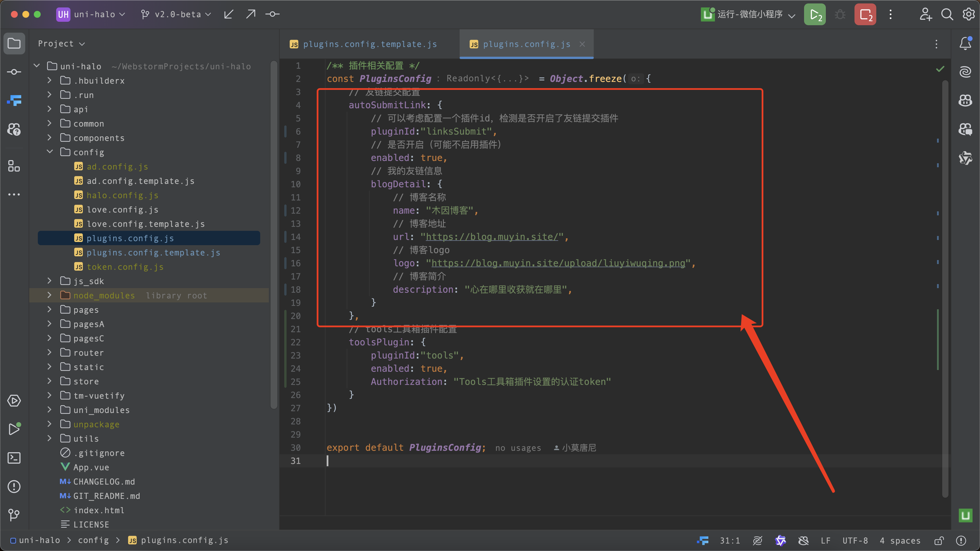Close the plugins.config.js tab
The width and height of the screenshot is (980, 551).
582,44
